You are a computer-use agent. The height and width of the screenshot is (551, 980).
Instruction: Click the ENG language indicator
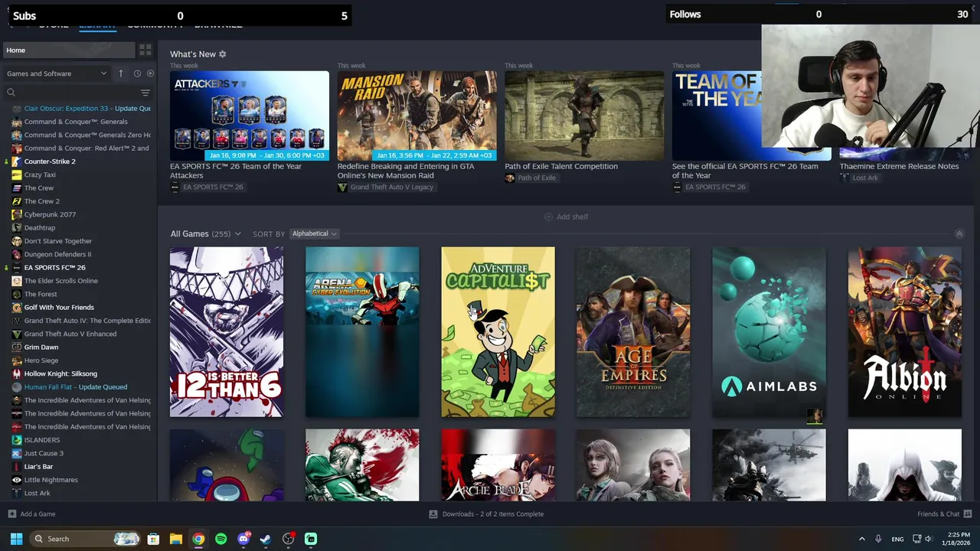897,539
